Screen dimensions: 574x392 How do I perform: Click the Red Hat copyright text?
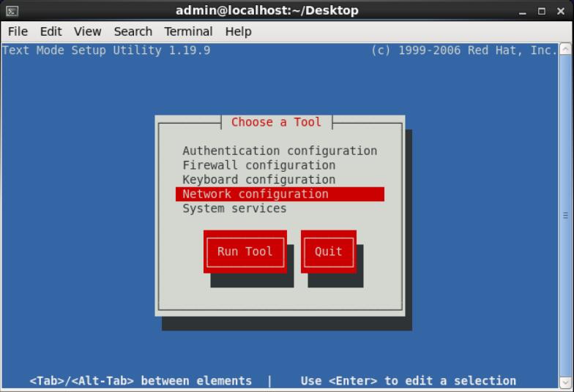[x=464, y=50]
